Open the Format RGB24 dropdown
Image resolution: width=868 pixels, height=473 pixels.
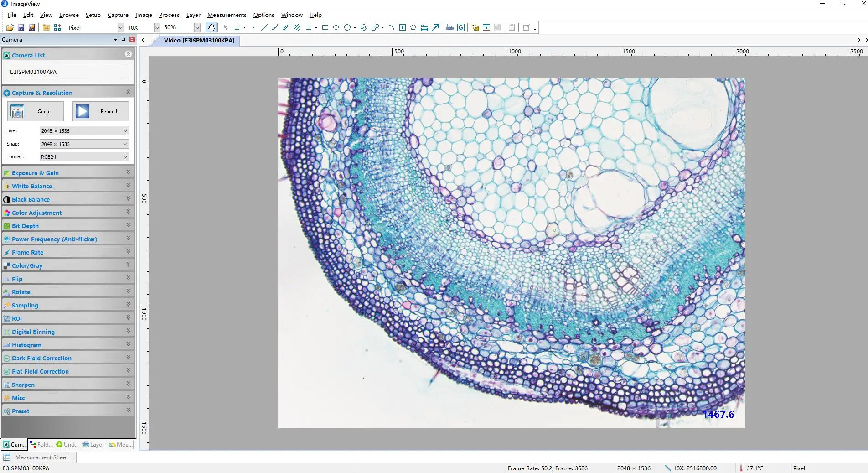tap(84, 157)
